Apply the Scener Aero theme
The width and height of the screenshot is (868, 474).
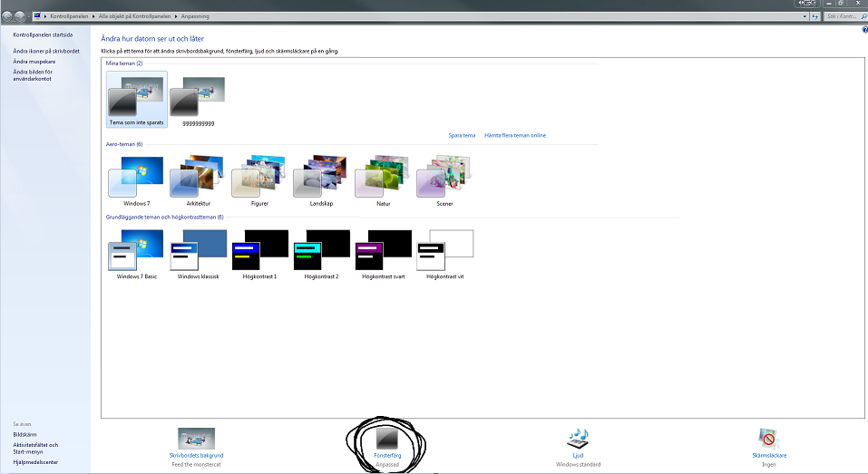(x=444, y=181)
